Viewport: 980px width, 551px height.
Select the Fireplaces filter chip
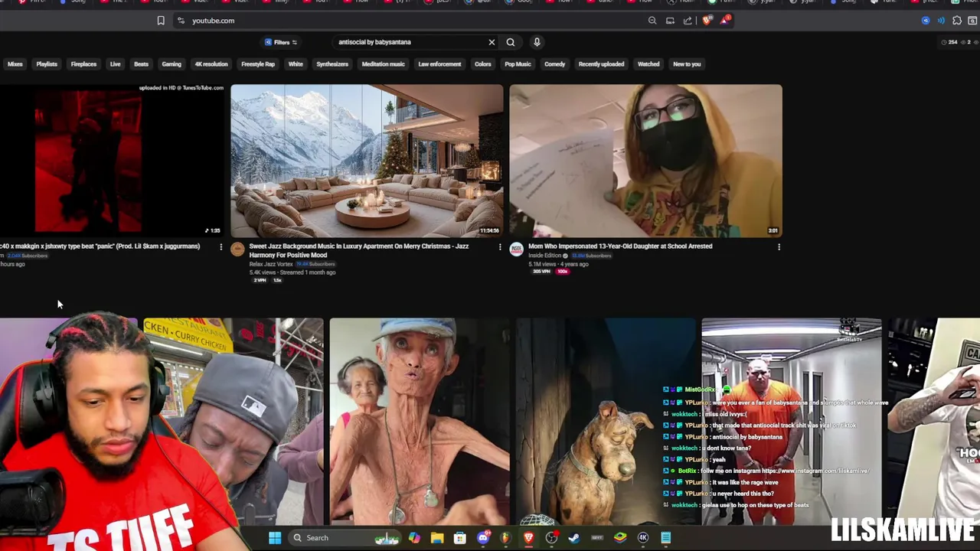pos(83,64)
